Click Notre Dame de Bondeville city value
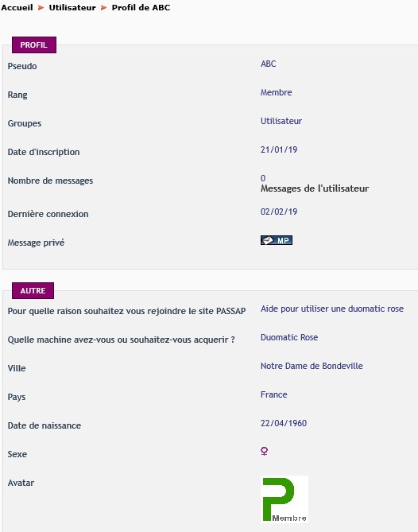This screenshot has height=532, width=418. pos(312,366)
